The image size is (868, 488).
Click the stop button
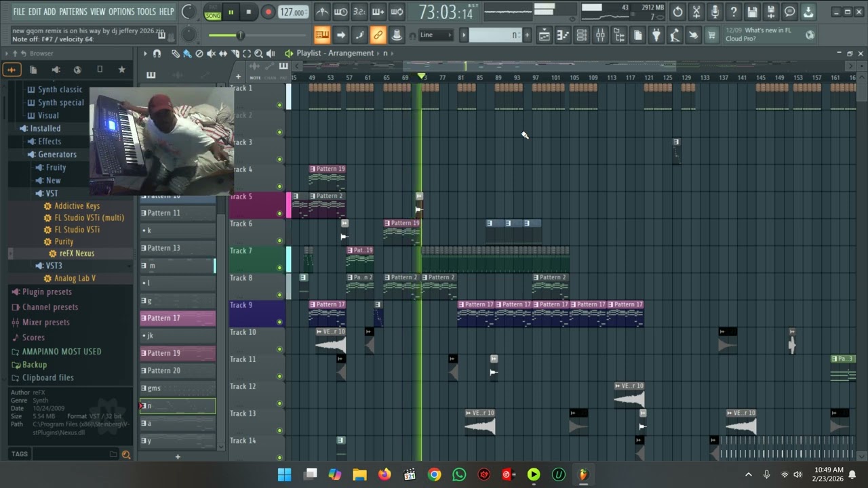[x=249, y=12]
